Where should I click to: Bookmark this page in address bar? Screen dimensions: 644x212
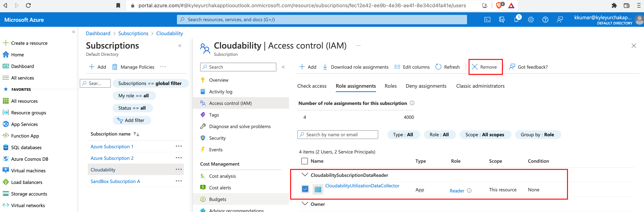118,5
